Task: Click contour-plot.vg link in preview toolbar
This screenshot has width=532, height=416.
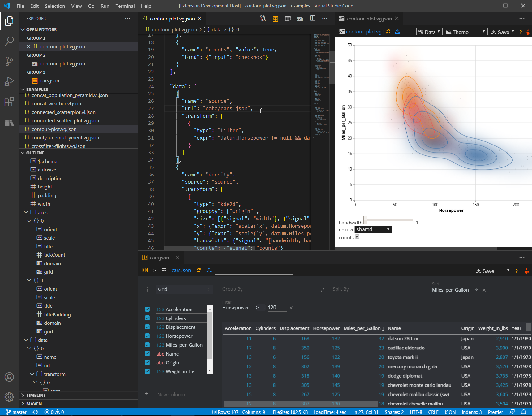Action: click(x=364, y=32)
